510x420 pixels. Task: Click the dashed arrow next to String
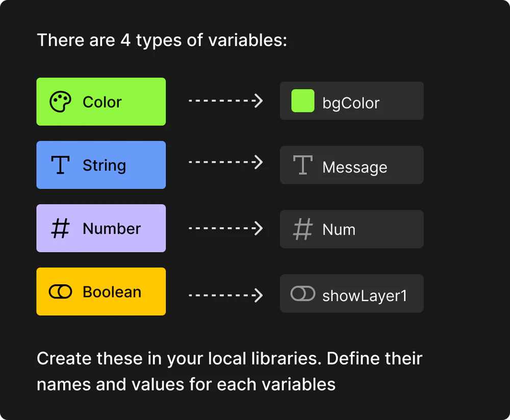point(225,163)
